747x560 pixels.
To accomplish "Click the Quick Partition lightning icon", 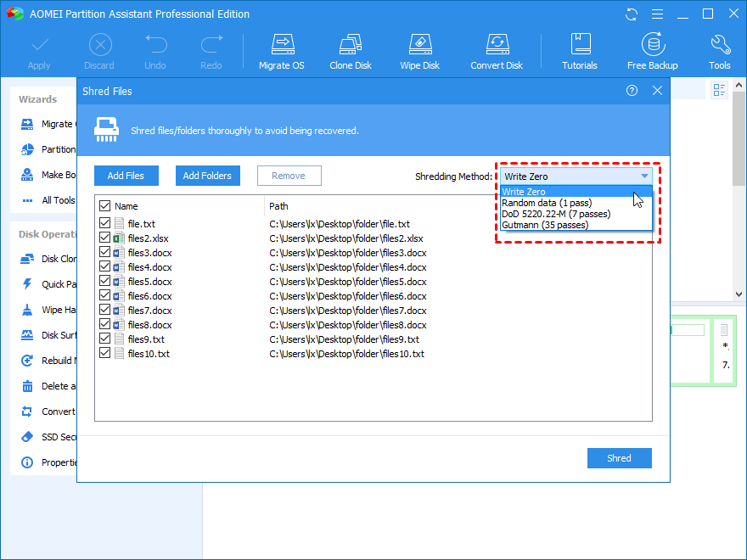I will 27,284.
